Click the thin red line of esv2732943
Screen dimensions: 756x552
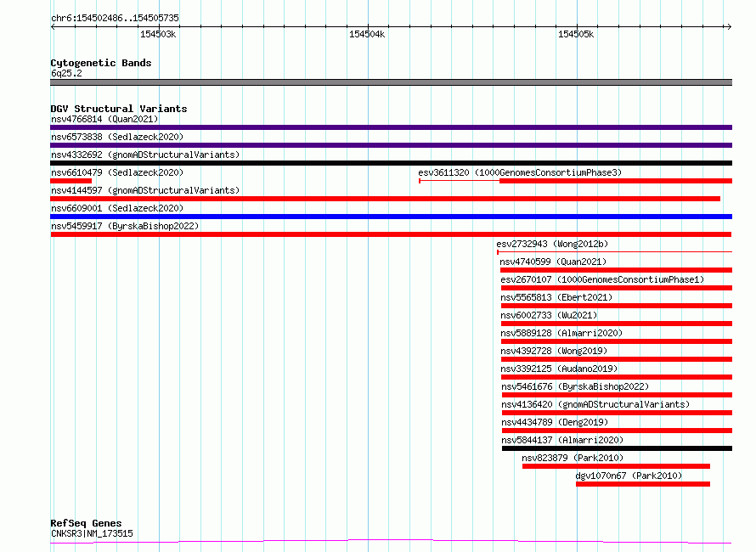coord(614,251)
